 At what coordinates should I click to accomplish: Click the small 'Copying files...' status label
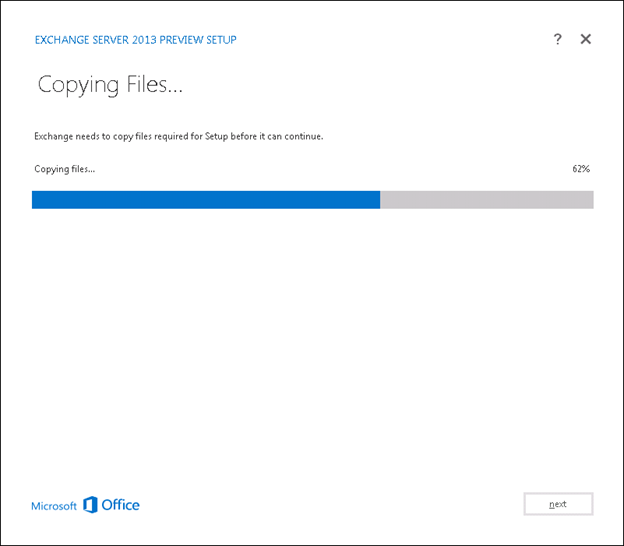pyautogui.click(x=65, y=169)
